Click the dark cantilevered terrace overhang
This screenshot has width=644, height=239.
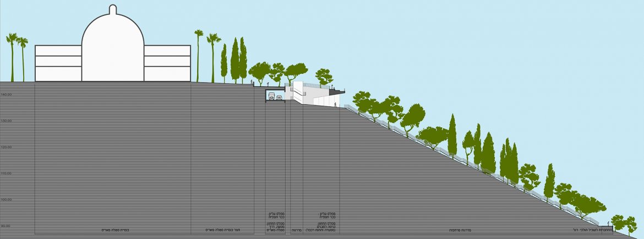337,91
